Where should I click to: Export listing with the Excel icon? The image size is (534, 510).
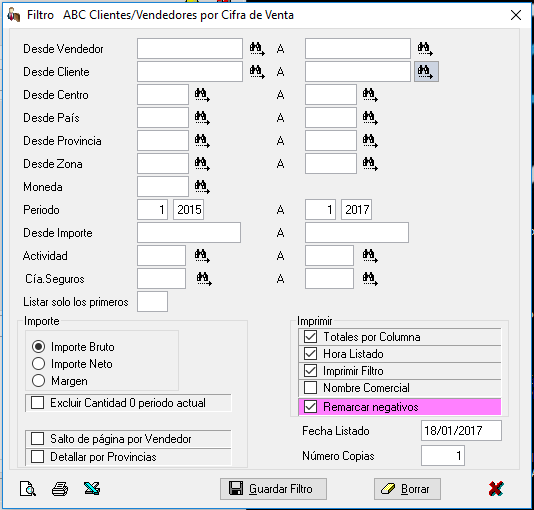click(x=92, y=489)
